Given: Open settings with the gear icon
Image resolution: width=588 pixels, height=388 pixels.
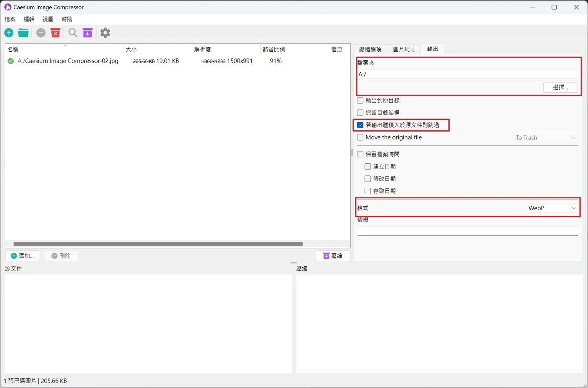Looking at the screenshot, I should [105, 33].
